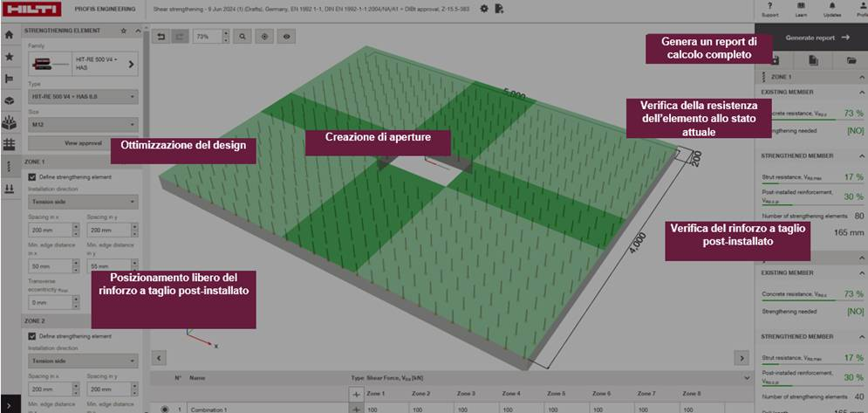Adjust the zoom percentage stepper
Screen dimensions: 868x413
point(225,37)
